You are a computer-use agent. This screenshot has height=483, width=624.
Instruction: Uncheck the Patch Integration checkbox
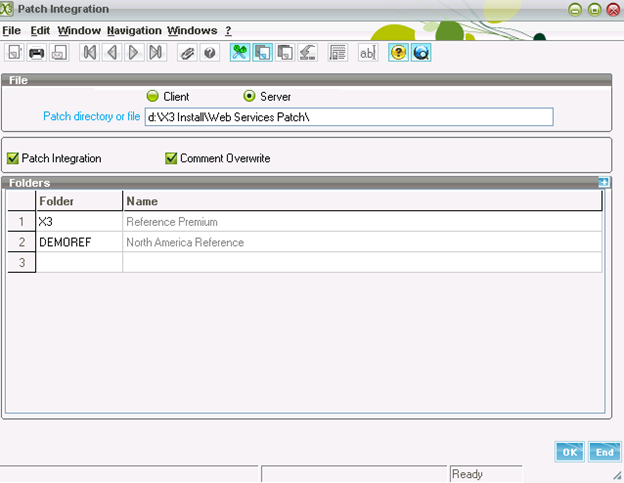pos(13,158)
